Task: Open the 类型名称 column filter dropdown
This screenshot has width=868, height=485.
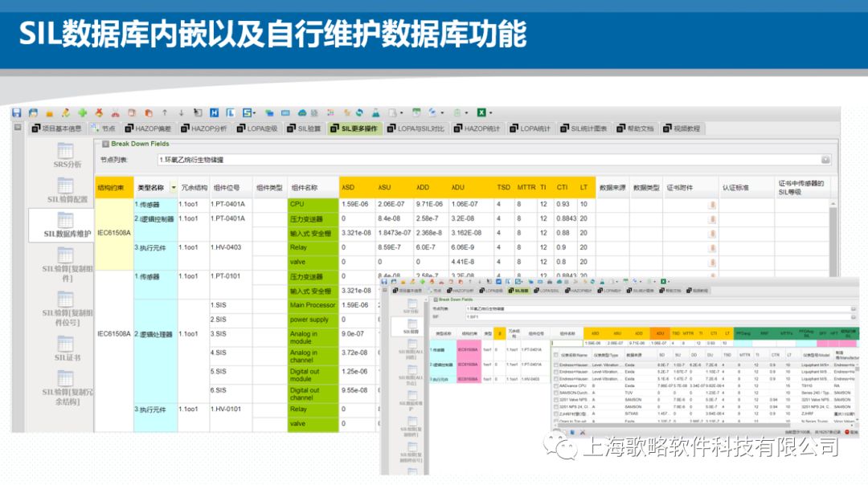Action: tap(174, 187)
